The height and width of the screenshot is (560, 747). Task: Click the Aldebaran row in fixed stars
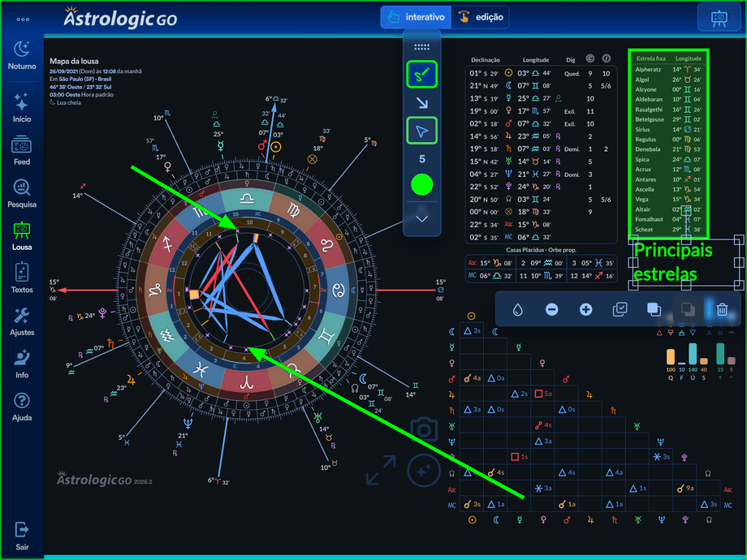[x=668, y=100]
